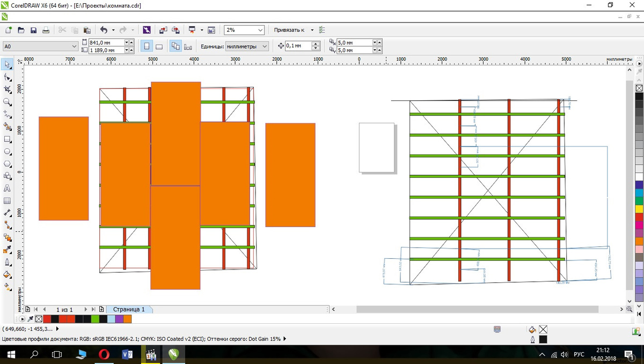The image size is (644, 364).
Task: Open the units миллиметры dropdown
Action: click(x=265, y=46)
